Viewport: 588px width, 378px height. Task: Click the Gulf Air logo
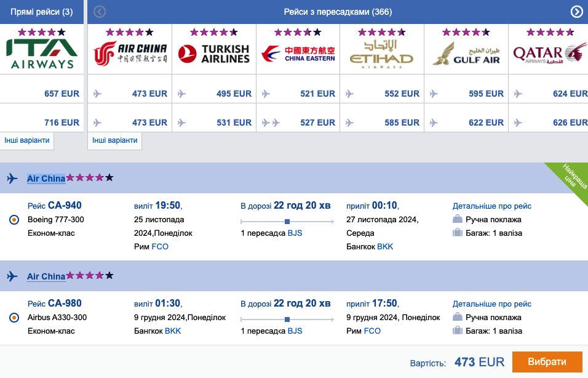click(466, 54)
